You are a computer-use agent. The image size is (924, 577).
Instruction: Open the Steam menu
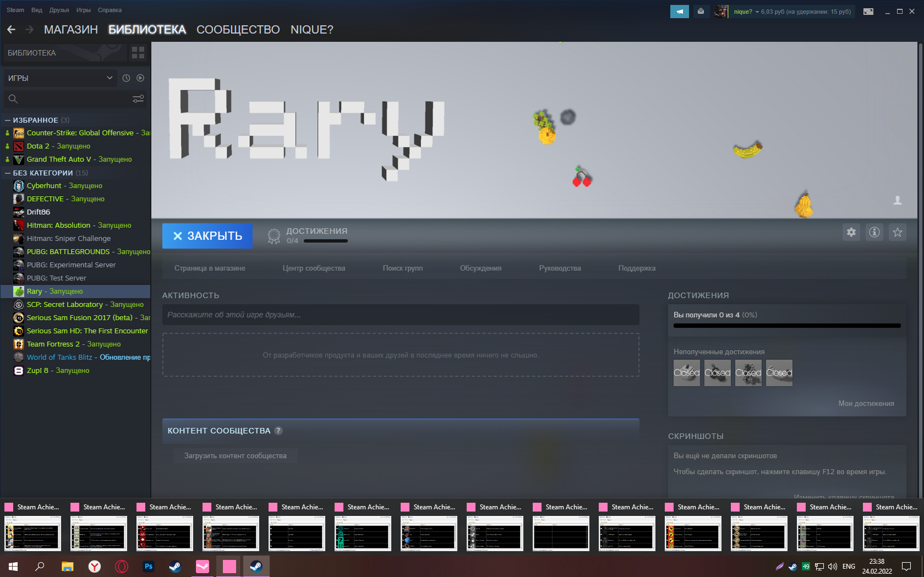tap(15, 10)
